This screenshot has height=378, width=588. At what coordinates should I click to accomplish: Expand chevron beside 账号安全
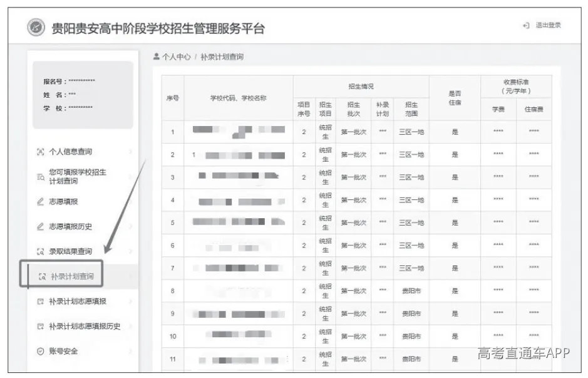point(130,351)
